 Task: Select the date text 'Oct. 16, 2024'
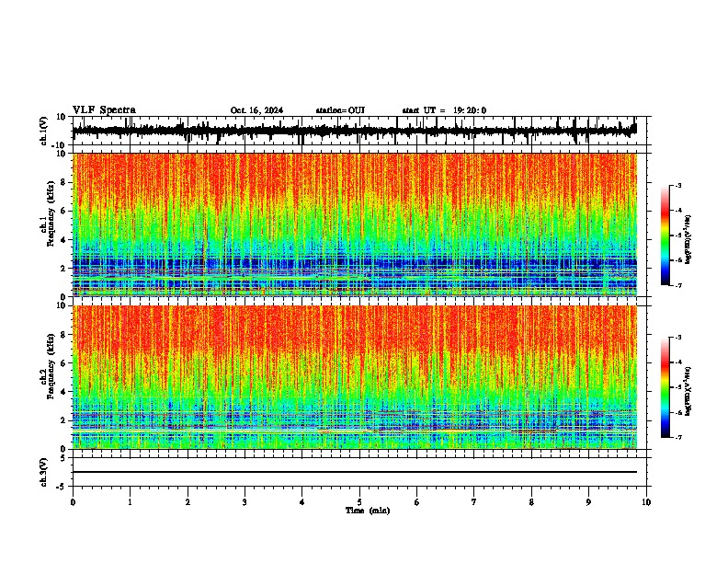click(256, 110)
